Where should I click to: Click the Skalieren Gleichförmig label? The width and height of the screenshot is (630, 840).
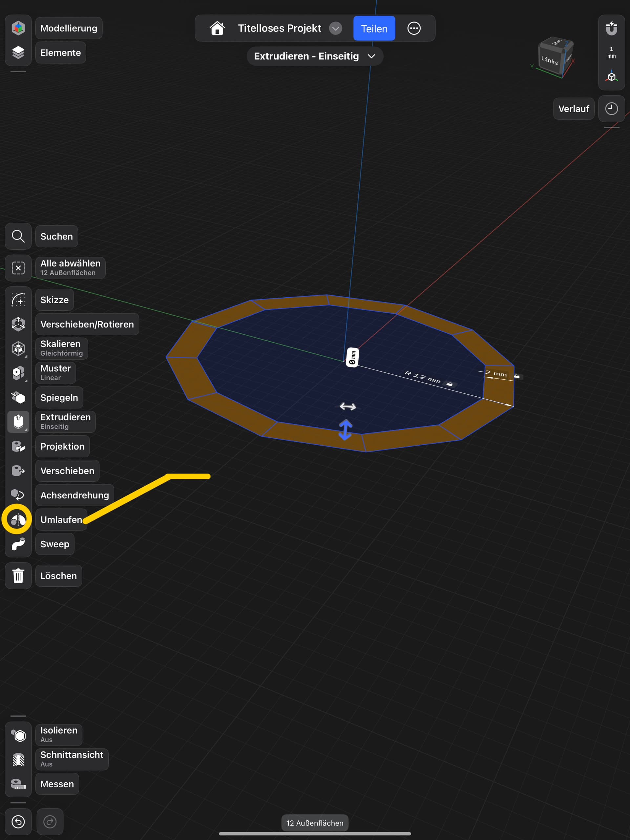click(61, 348)
